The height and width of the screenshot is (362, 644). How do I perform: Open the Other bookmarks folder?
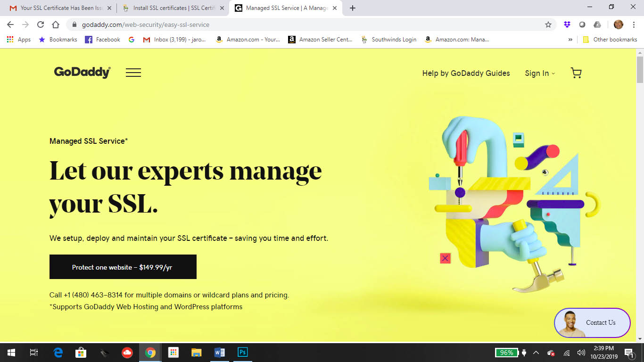[x=610, y=40]
